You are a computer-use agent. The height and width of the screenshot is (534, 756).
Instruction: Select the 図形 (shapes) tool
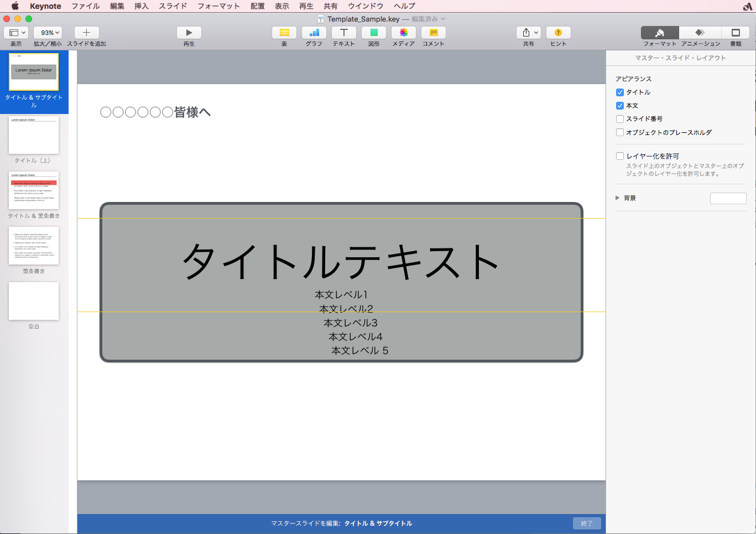[x=374, y=33]
